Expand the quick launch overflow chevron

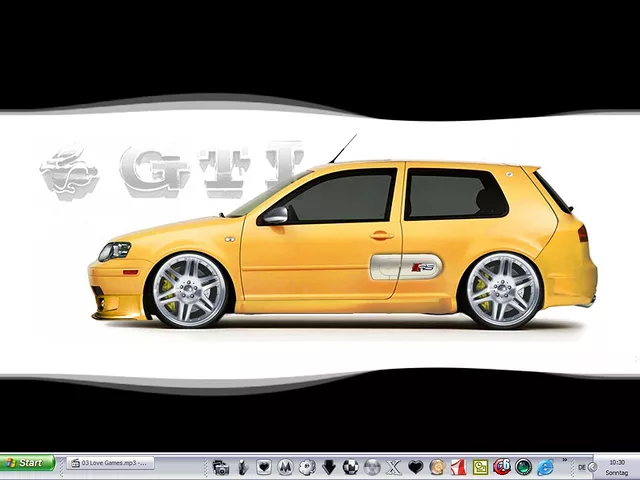point(565,461)
